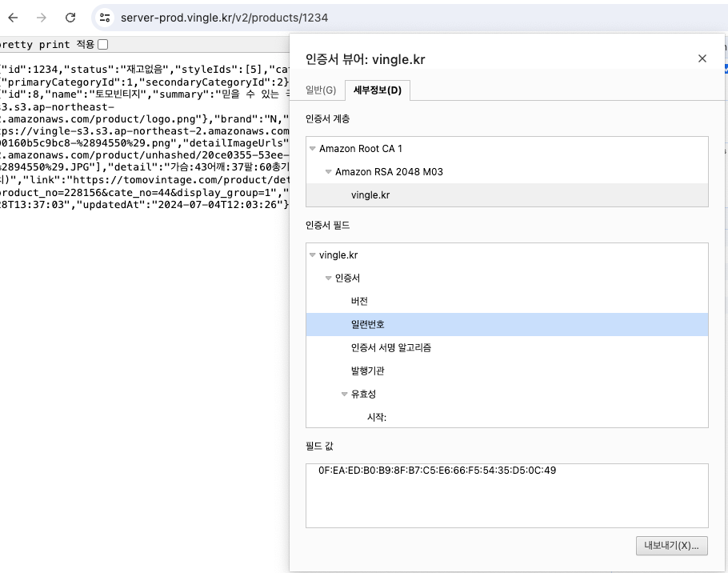Collapse the vingle.kr fields tree node
Viewport: 728px width, 573px height.
pos(313,255)
